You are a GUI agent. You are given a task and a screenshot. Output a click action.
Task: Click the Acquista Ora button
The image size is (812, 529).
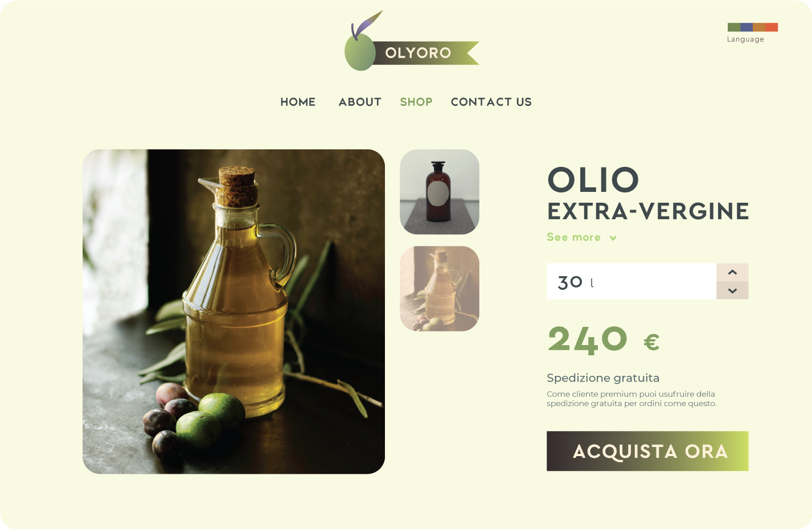point(647,451)
